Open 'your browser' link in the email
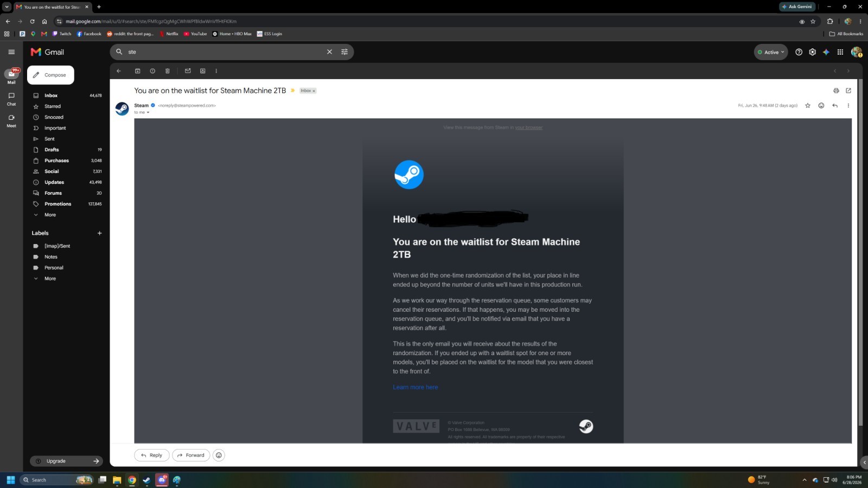868x488 pixels. [528, 128]
